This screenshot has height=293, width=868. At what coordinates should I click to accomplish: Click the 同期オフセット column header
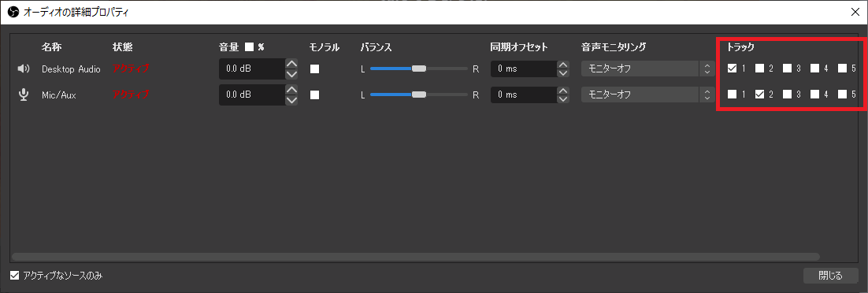tap(519, 47)
